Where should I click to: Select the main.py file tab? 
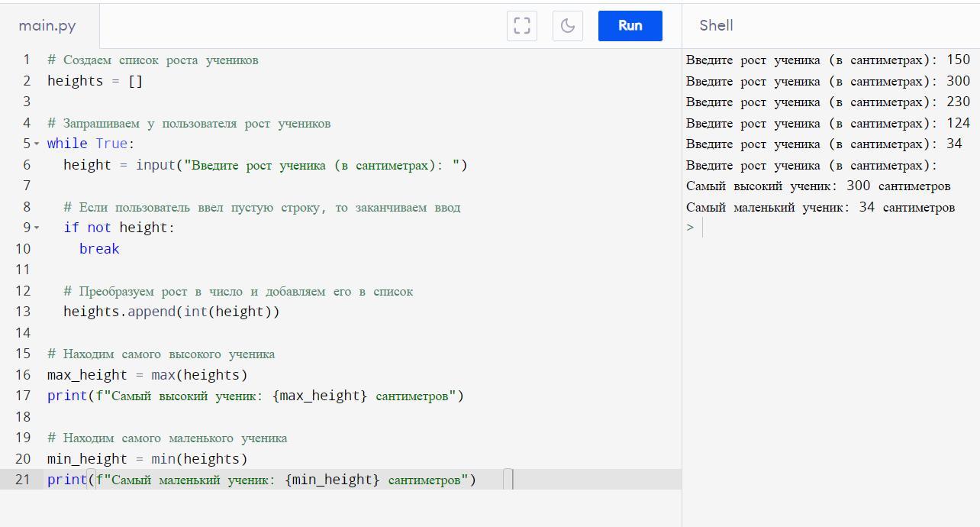[47, 25]
